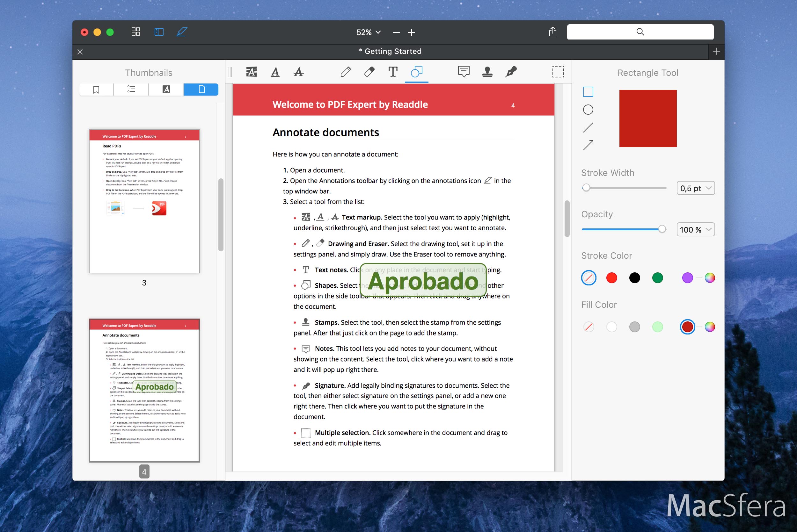Switch to the Annotations sidebar tab
The width and height of the screenshot is (797, 532).
166,90
